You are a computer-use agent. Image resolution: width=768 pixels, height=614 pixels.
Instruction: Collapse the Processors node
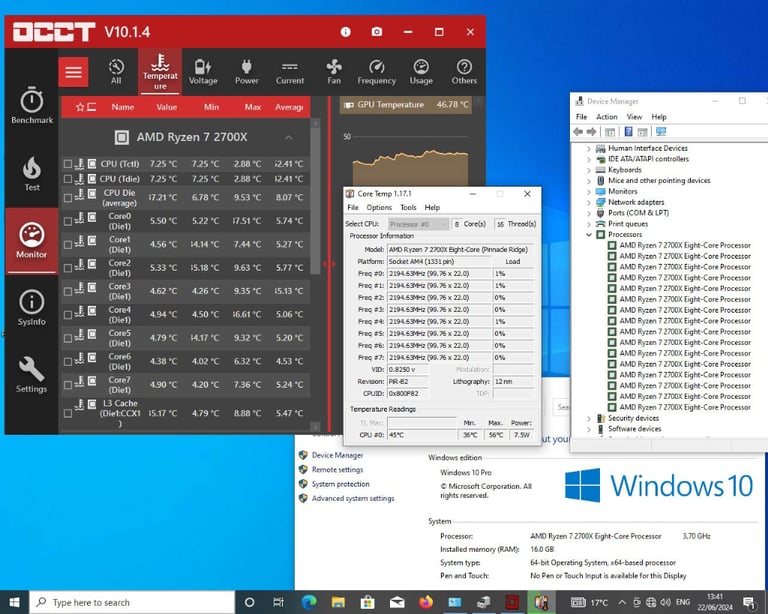(589, 235)
